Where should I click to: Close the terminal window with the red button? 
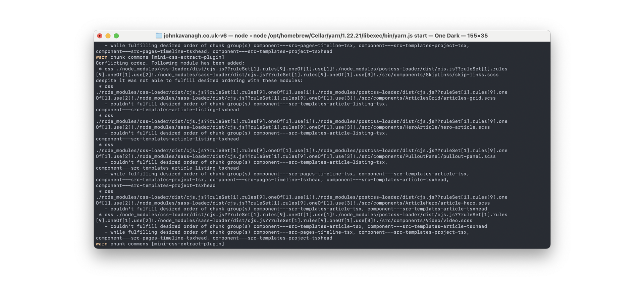pyautogui.click(x=100, y=36)
